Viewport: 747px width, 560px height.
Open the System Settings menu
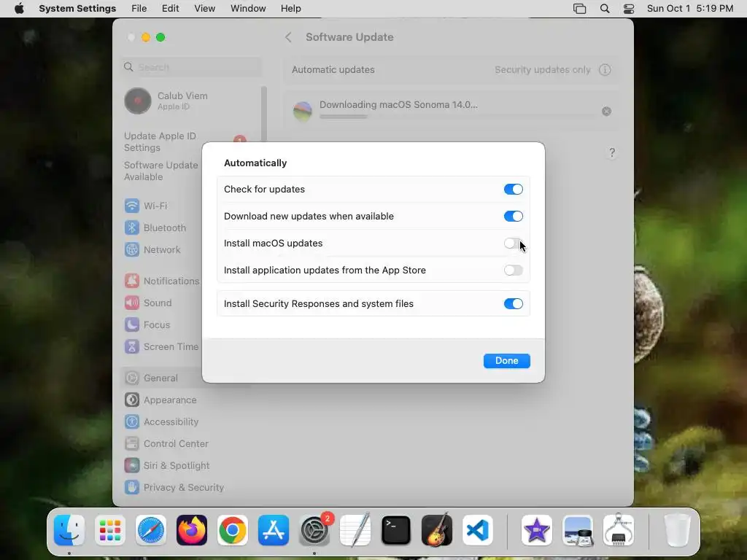[x=77, y=9]
